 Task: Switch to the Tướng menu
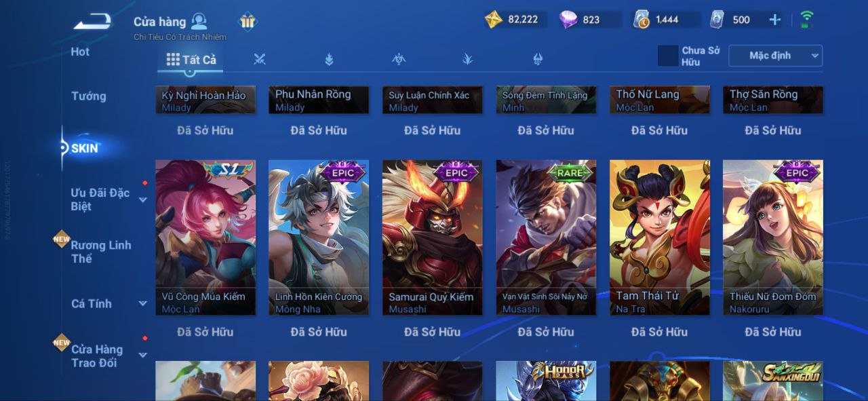[x=89, y=96]
